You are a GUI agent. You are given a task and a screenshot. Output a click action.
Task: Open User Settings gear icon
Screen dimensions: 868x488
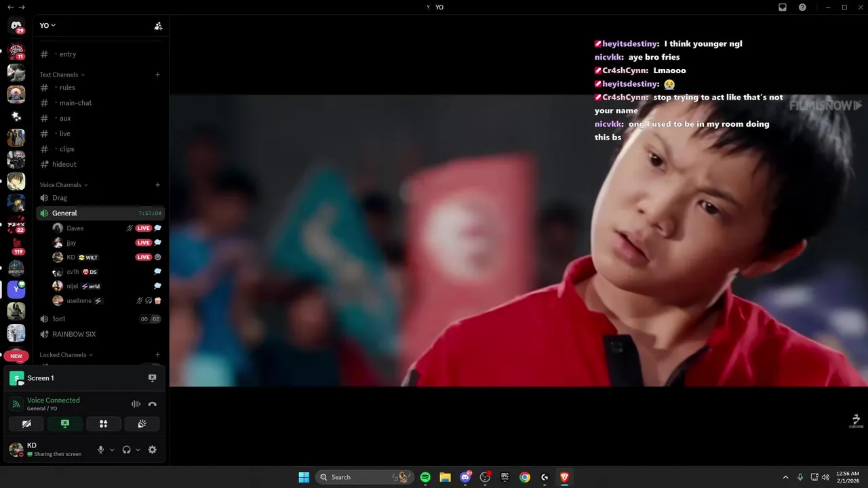coord(152,450)
